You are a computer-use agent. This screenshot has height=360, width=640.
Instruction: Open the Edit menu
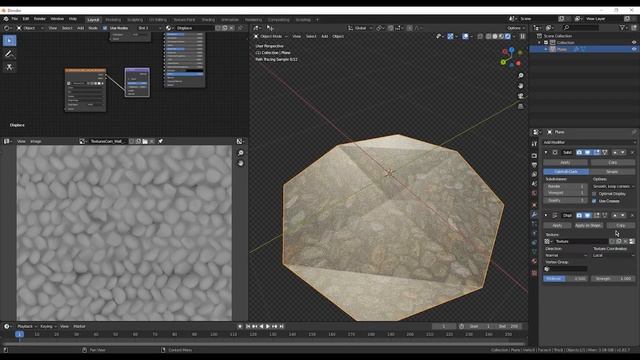coord(26,19)
